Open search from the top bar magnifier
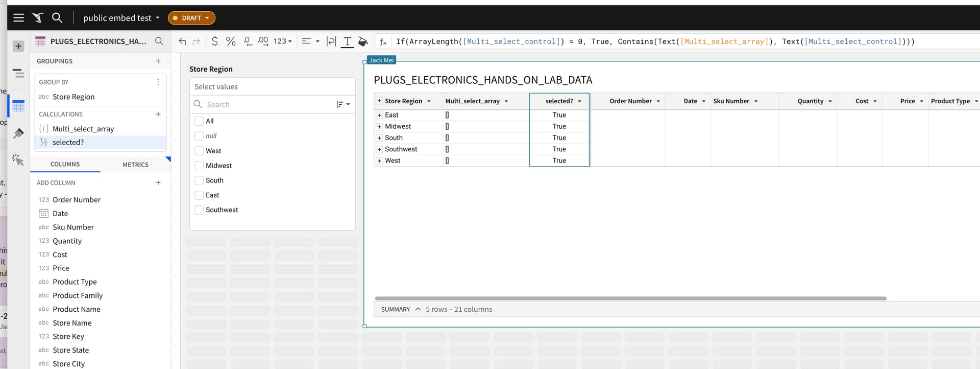 tap(57, 18)
